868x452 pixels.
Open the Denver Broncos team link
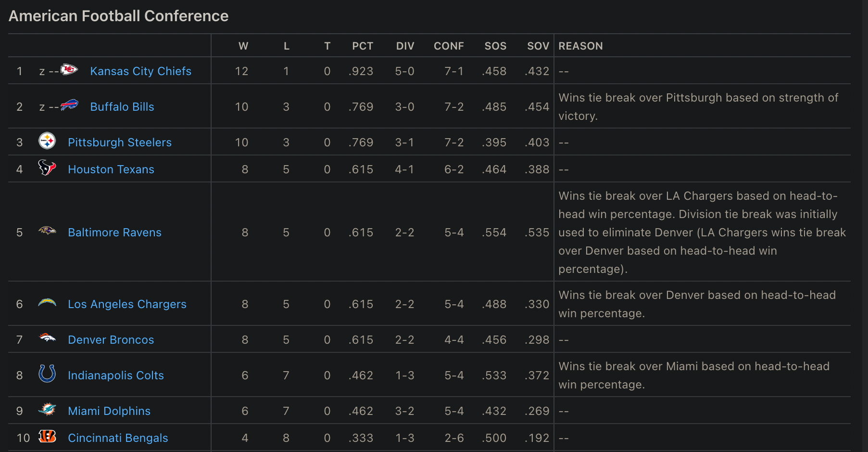[111, 340]
